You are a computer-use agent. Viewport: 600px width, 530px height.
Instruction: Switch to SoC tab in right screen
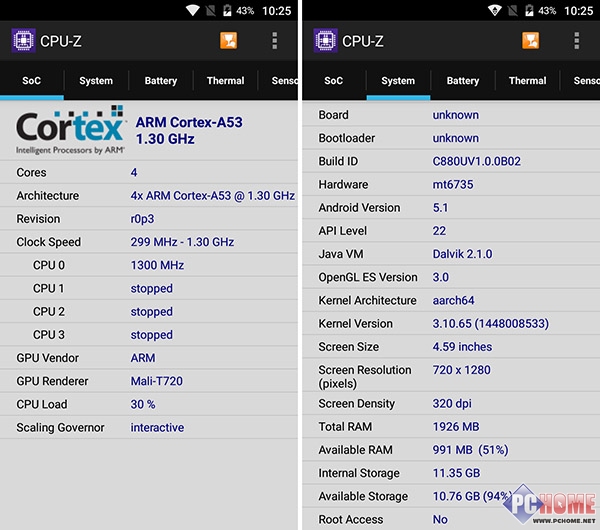pos(333,81)
